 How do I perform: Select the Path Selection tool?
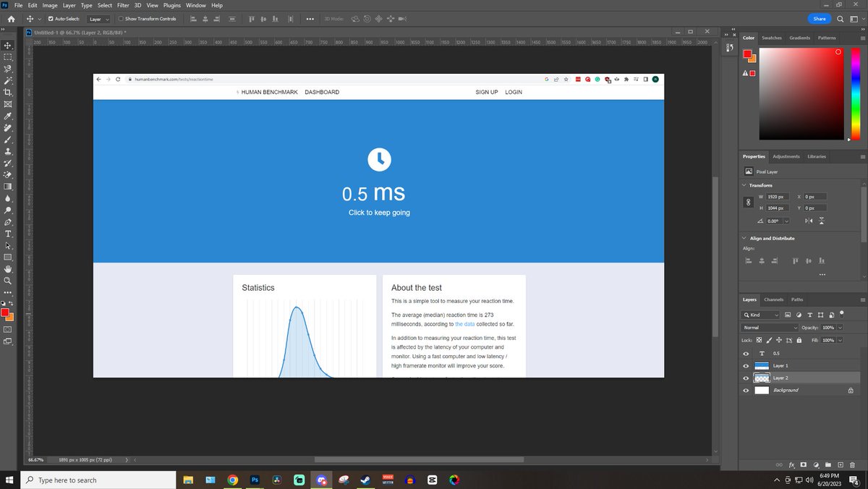pyautogui.click(x=8, y=245)
